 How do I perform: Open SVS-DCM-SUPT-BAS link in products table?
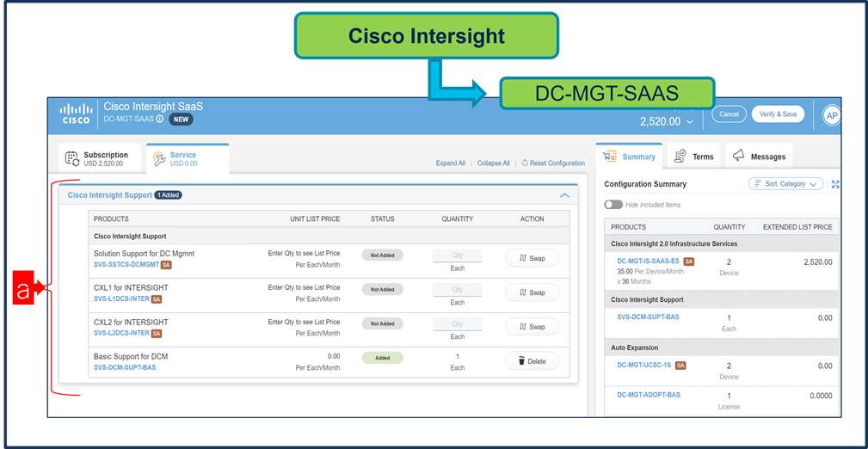click(x=125, y=367)
